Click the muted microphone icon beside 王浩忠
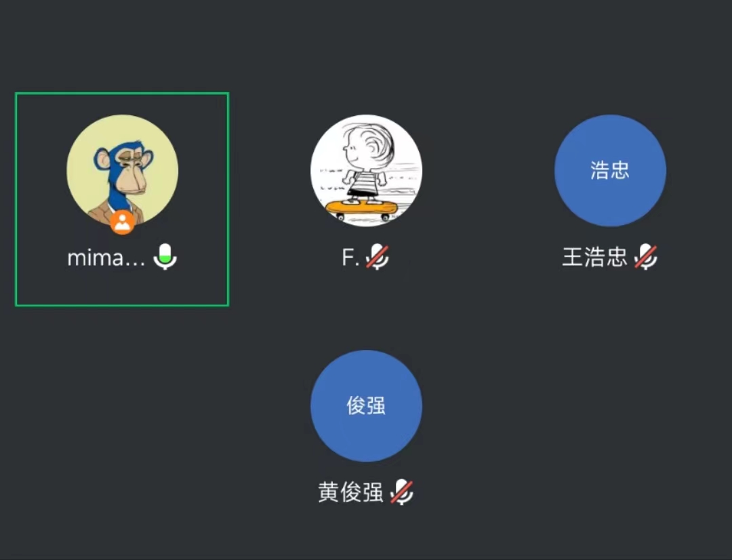 click(646, 257)
